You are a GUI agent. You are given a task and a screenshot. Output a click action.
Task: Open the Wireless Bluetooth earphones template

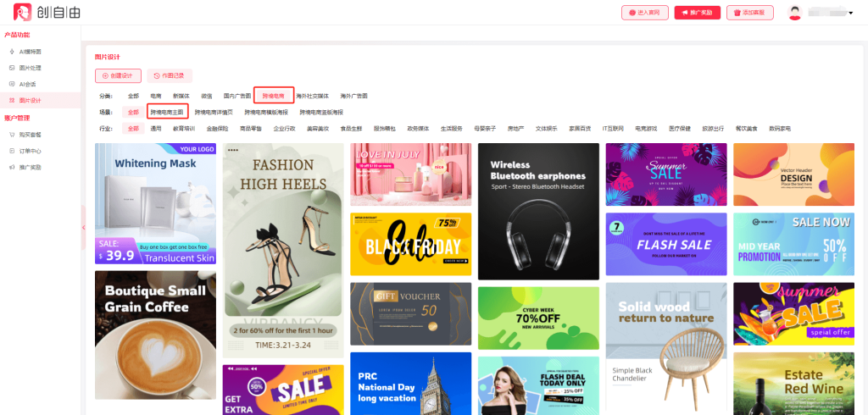538,211
